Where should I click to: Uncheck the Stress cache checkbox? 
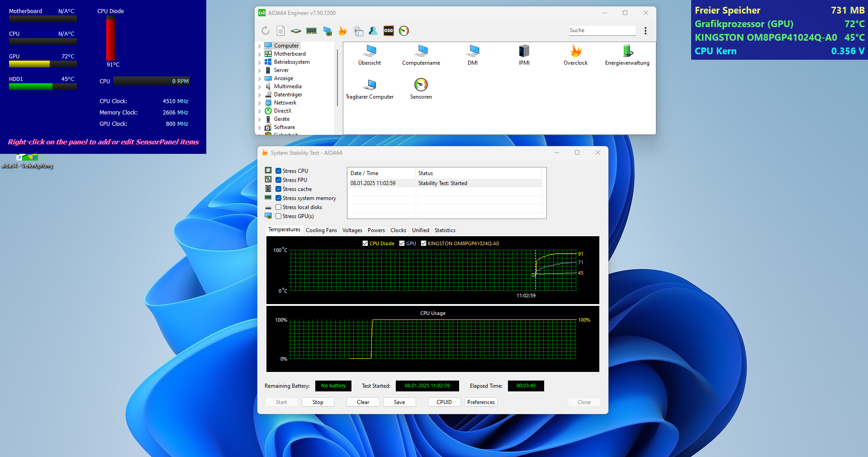point(278,189)
